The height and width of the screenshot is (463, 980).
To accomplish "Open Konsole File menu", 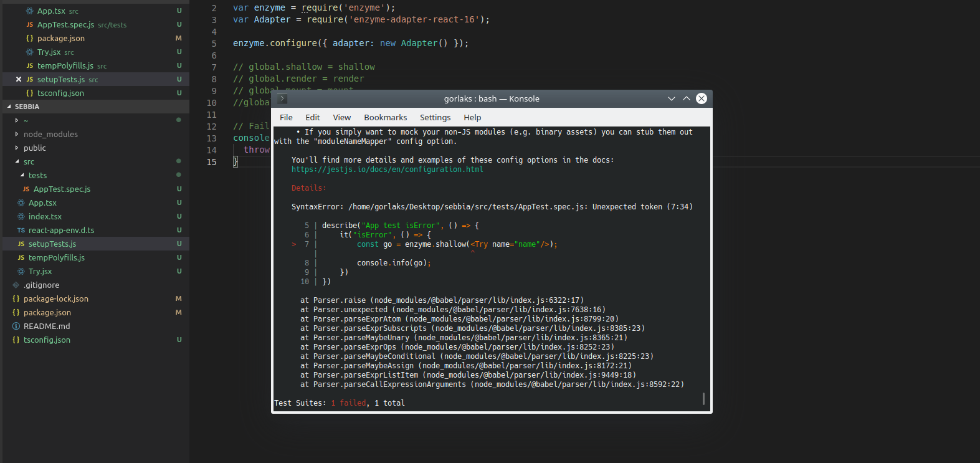I will (286, 117).
